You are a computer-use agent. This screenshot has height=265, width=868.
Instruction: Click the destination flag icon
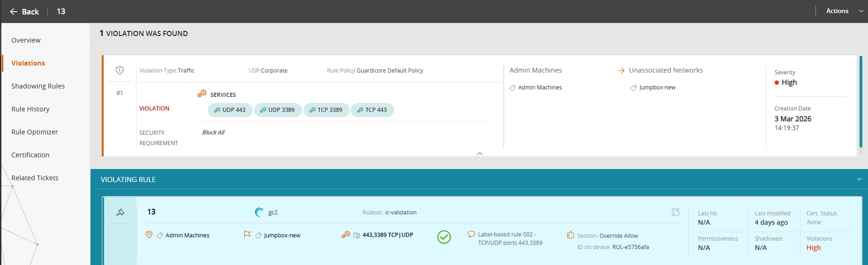[x=247, y=235]
